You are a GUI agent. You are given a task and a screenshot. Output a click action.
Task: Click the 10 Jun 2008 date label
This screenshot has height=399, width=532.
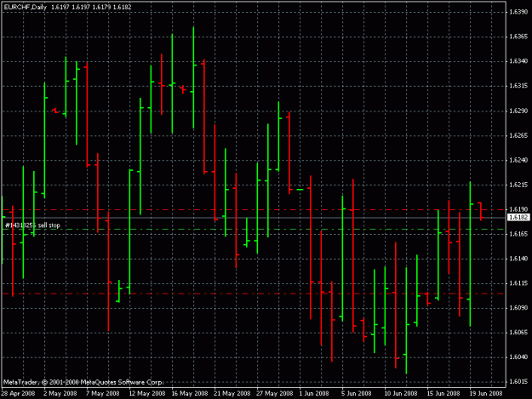[401, 394]
